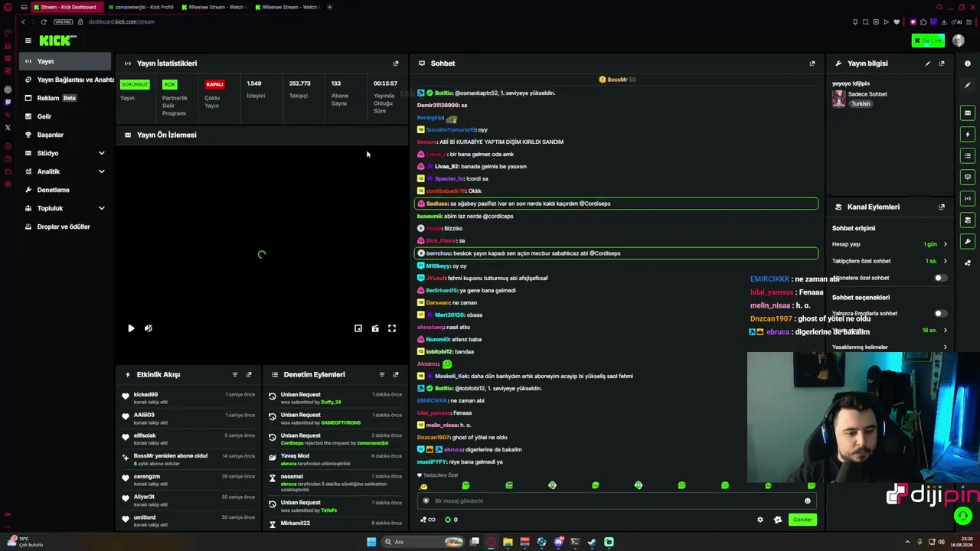This screenshot has height=551, width=980.
Task: Open the taskbar search box
Action: click(424, 542)
